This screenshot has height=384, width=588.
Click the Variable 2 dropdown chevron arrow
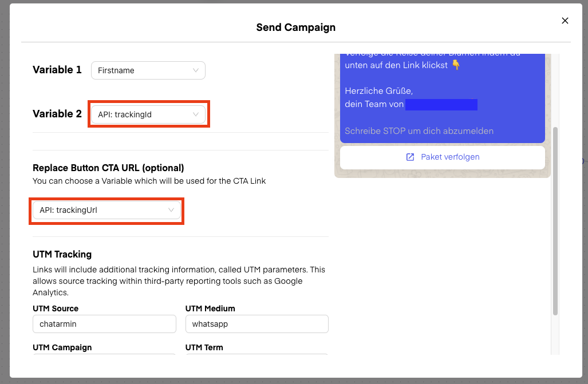pos(196,114)
